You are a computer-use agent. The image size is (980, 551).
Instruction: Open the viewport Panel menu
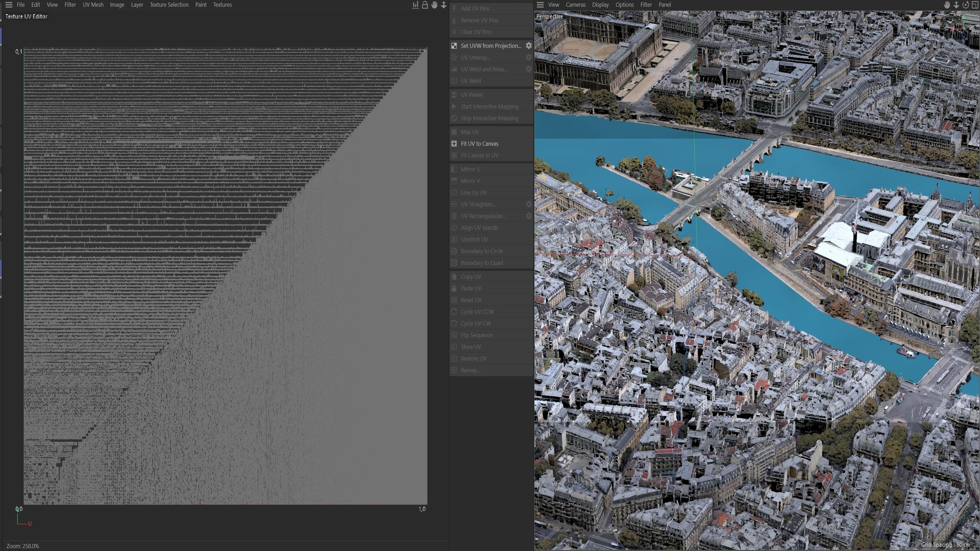click(665, 5)
